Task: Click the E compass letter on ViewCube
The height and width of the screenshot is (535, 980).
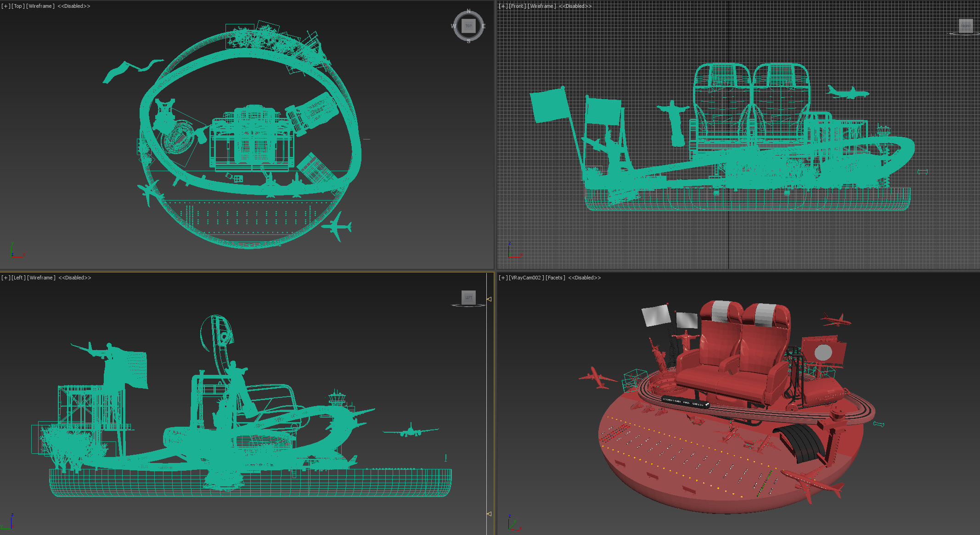Action: 484,26
